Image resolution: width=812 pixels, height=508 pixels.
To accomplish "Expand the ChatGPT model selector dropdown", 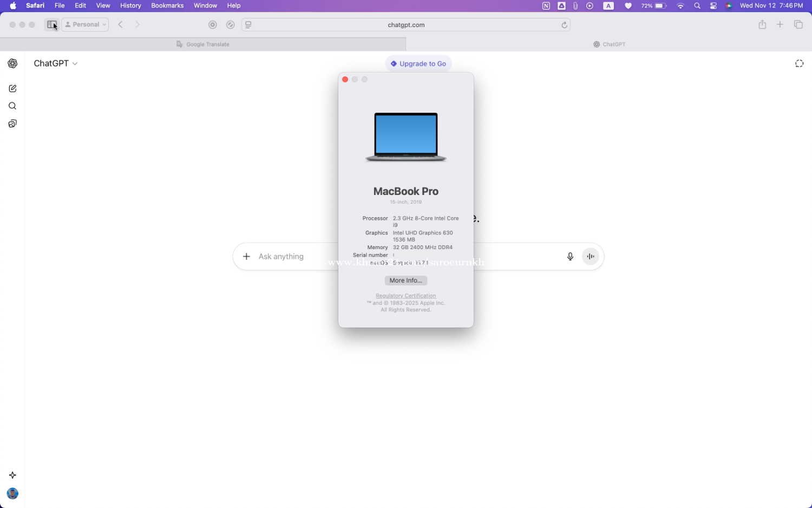I will point(56,63).
